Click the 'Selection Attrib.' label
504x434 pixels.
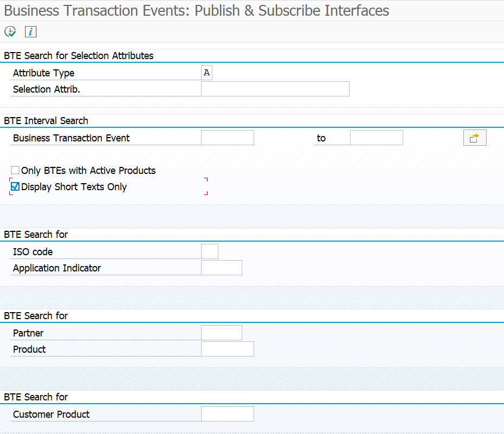coord(47,89)
